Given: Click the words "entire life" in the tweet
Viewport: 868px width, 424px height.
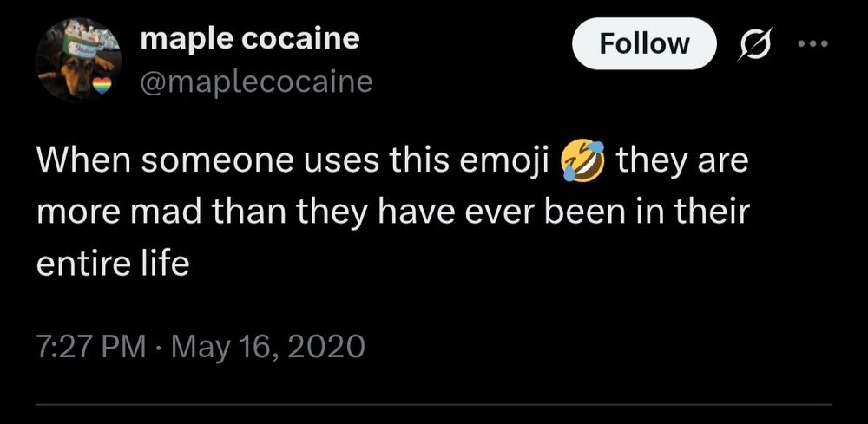Looking at the screenshot, I should 113,264.
